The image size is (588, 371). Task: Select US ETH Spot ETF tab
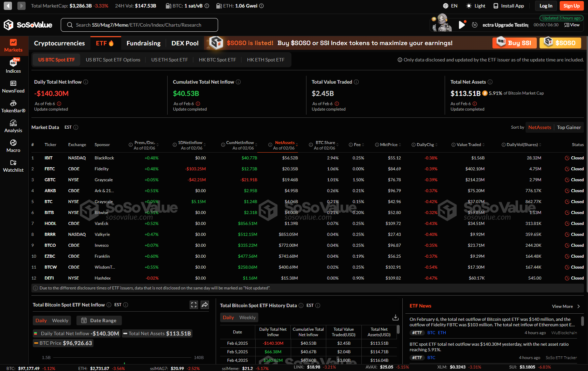point(170,60)
